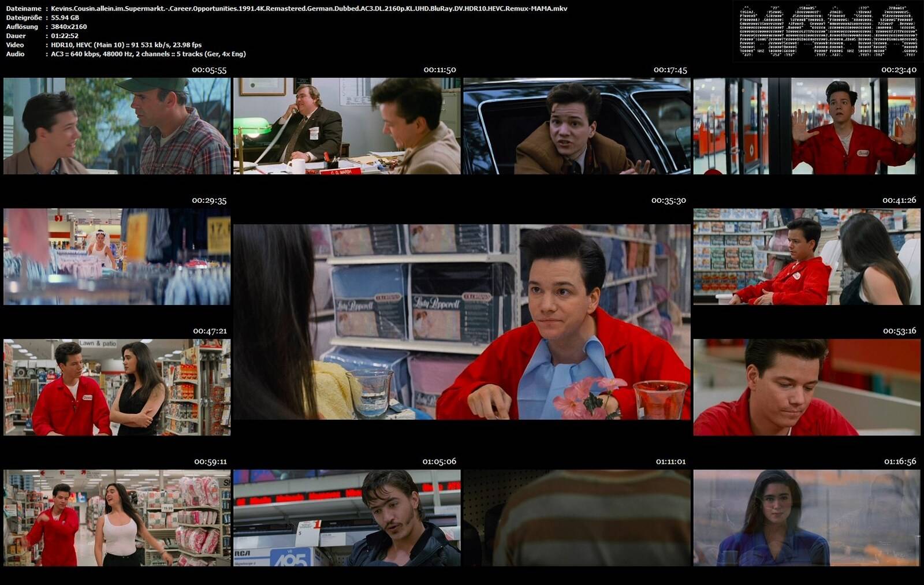
Task: Click the file size value 55.94 GB
Action: (x=65, y=18)
